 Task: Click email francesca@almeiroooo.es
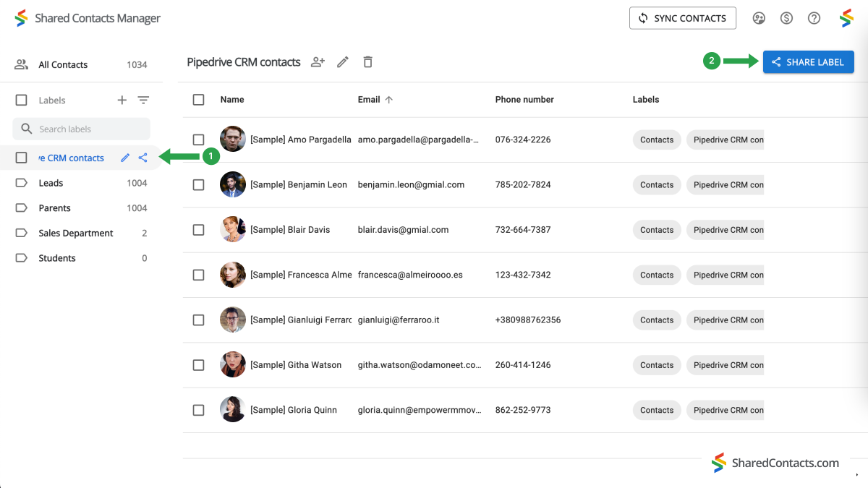coord(410,275)
